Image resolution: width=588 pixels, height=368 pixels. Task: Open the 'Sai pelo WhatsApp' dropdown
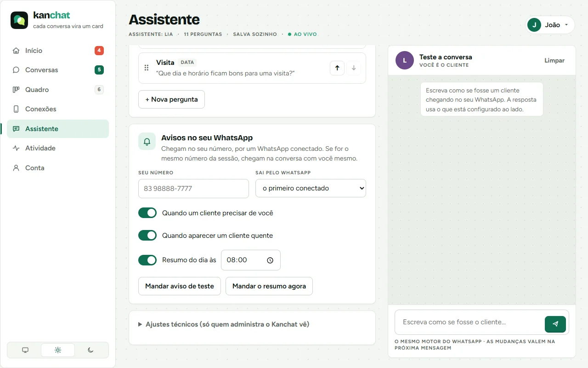[311, 188]
